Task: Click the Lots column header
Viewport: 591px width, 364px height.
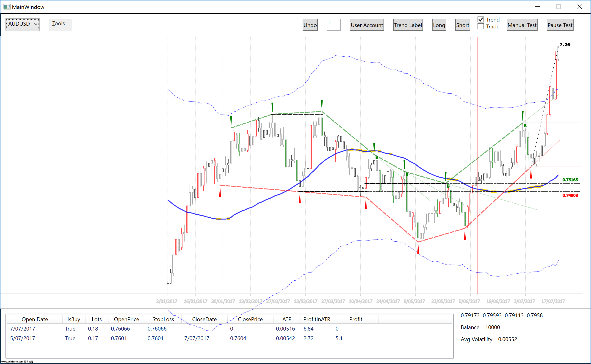Action: [97, 319]
